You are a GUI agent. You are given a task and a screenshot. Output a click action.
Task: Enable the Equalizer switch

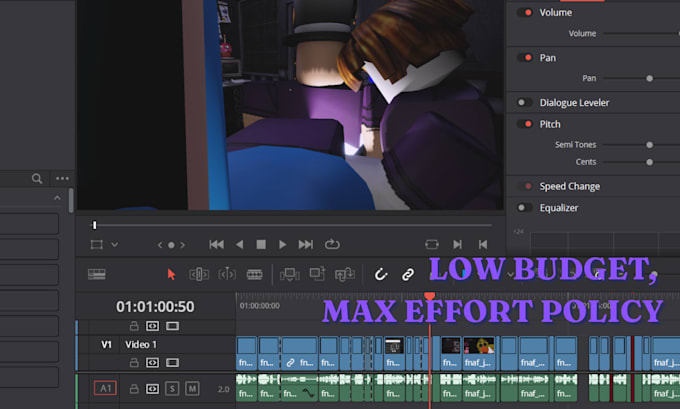point(525,208)
